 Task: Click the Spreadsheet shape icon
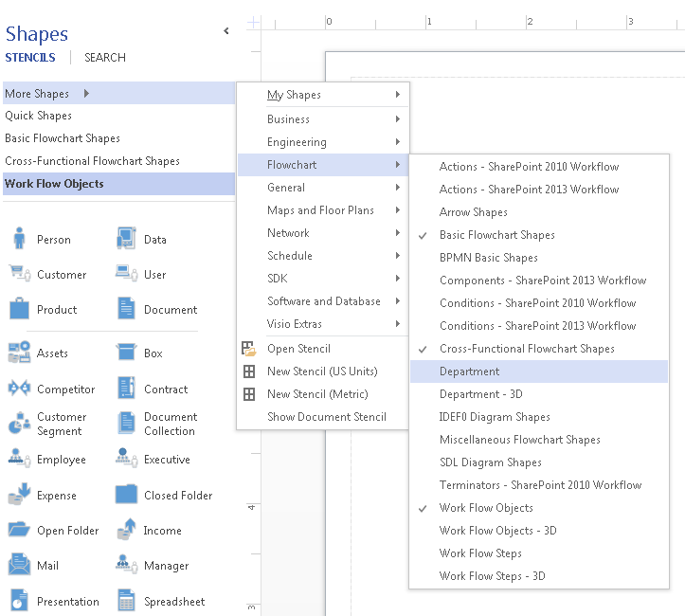click(127, 601)
